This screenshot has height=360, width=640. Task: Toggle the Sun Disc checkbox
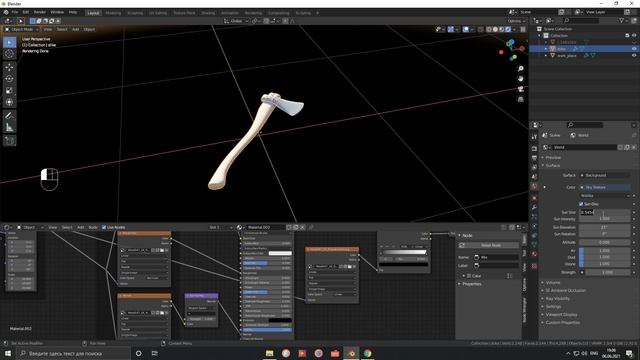581,204
